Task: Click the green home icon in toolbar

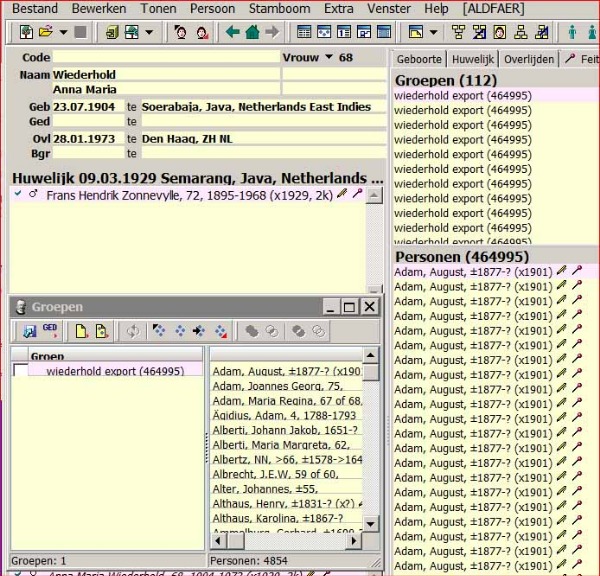Action: (x=252, y=32)
